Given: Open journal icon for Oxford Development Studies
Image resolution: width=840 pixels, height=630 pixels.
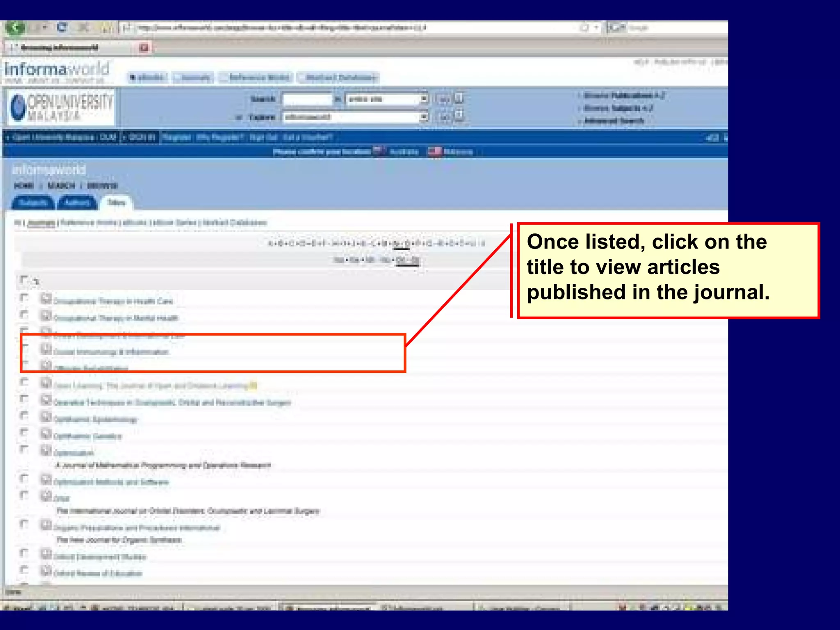Looking at the screenshot, I should pyautogui.click(x=46, y=554).
